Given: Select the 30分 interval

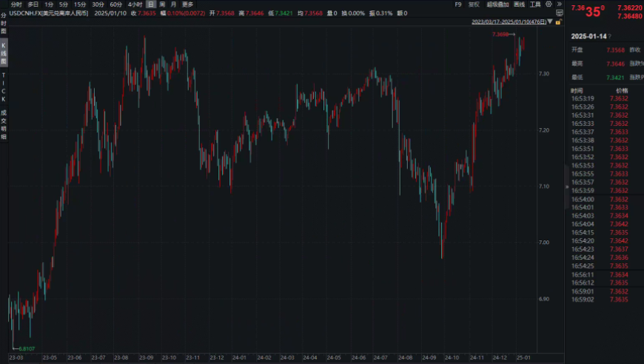Looking at the screenshot, I should point(98,4).
